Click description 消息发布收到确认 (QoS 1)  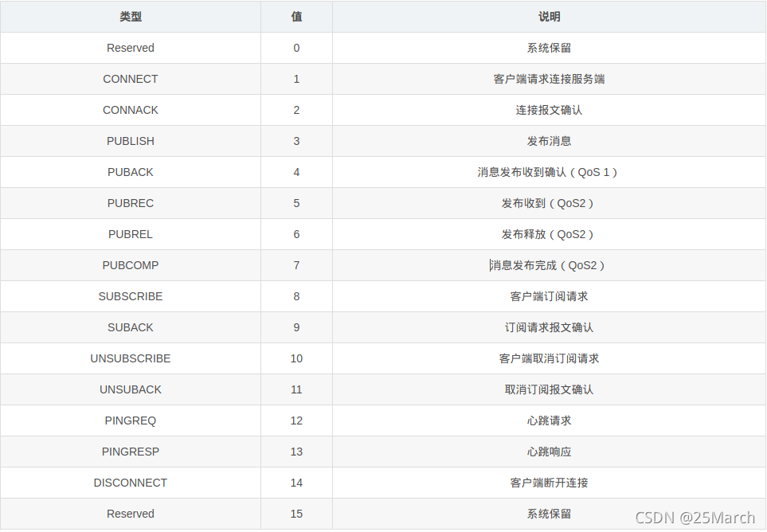pyautogui.click(x=548, y=172)
